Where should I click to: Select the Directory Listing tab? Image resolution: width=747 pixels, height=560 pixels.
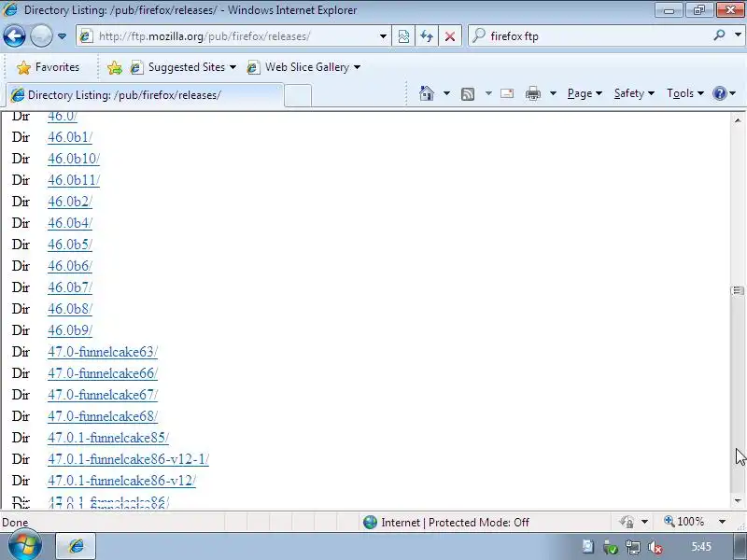[145, 95]
